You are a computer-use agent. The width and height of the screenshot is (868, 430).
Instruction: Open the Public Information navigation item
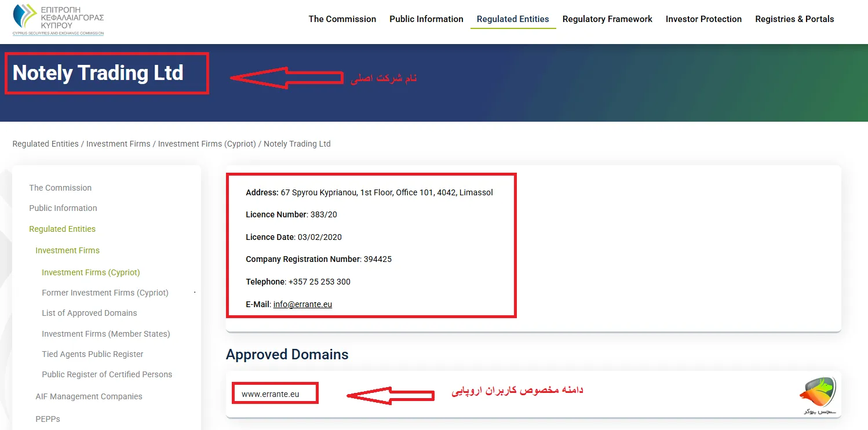[x=426, y=19]
